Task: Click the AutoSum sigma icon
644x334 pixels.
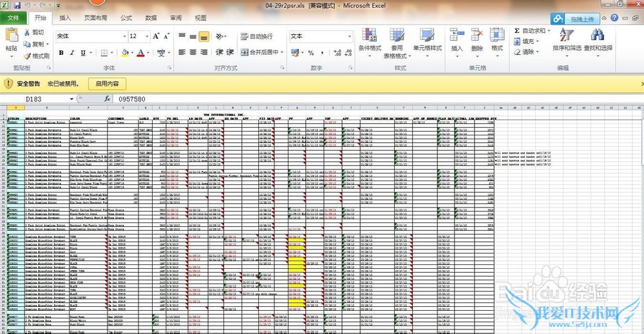Action: pos(517,31)
